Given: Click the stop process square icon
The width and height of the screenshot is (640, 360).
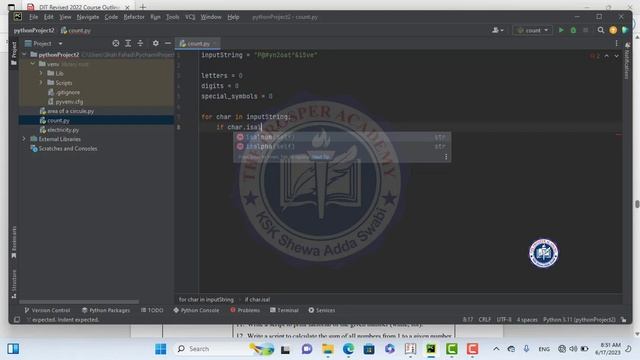Looking at the screenshot, I should 585,30.
